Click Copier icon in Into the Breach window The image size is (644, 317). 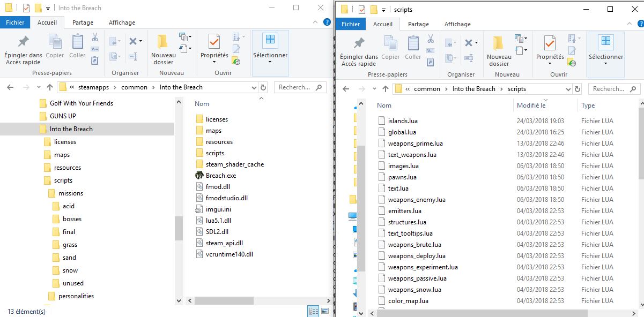pos(55,46)
